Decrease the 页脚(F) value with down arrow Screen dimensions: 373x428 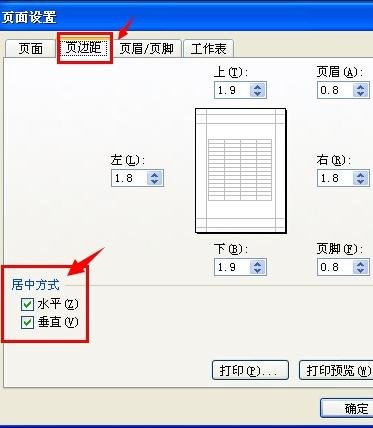click(x=360, y=271)
